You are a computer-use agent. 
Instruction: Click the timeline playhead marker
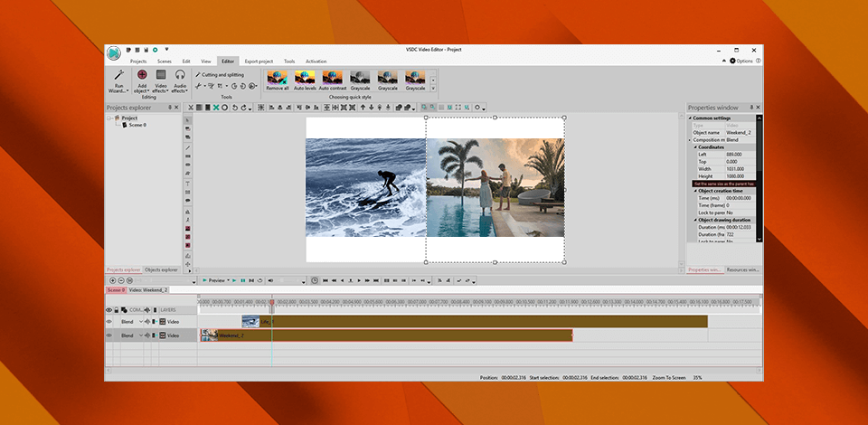[271, 302]
